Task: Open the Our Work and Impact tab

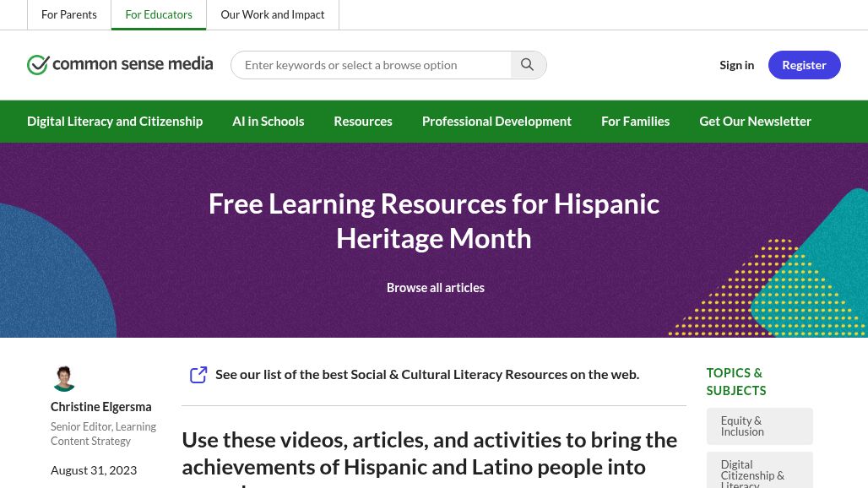Action: coord(272,14)
